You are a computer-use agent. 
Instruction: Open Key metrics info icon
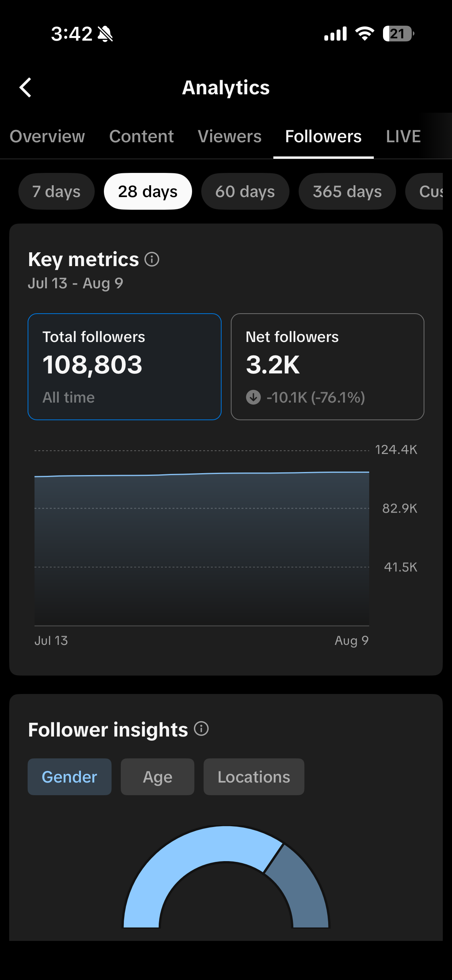tap(152, 259)
